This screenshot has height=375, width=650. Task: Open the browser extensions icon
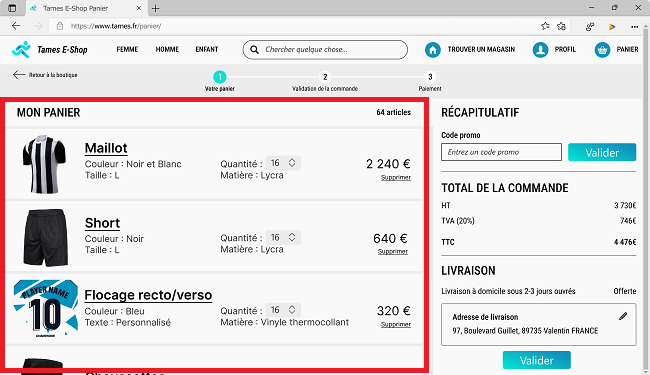coord(589,27)
